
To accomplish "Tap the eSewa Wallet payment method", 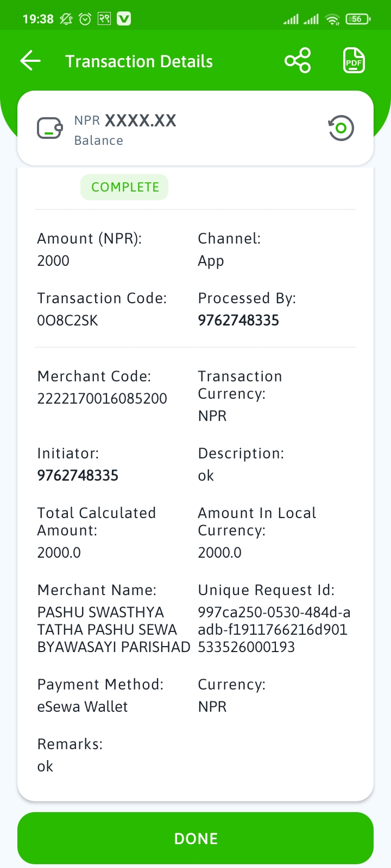I will point(83,707).
